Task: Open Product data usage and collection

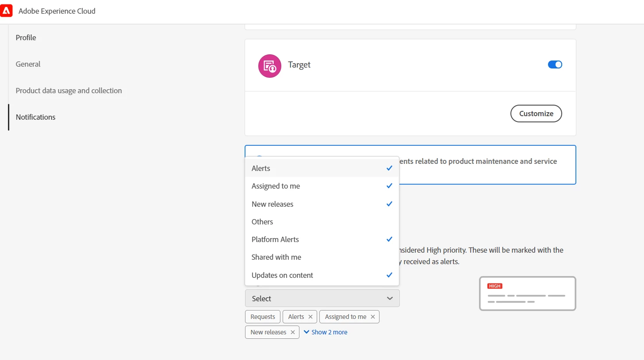Action: [x=69, y=91]
